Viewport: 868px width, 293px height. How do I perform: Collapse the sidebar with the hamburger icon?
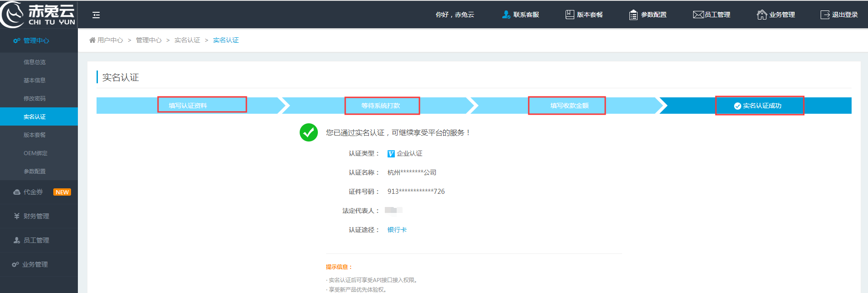[x=96, y=15]
